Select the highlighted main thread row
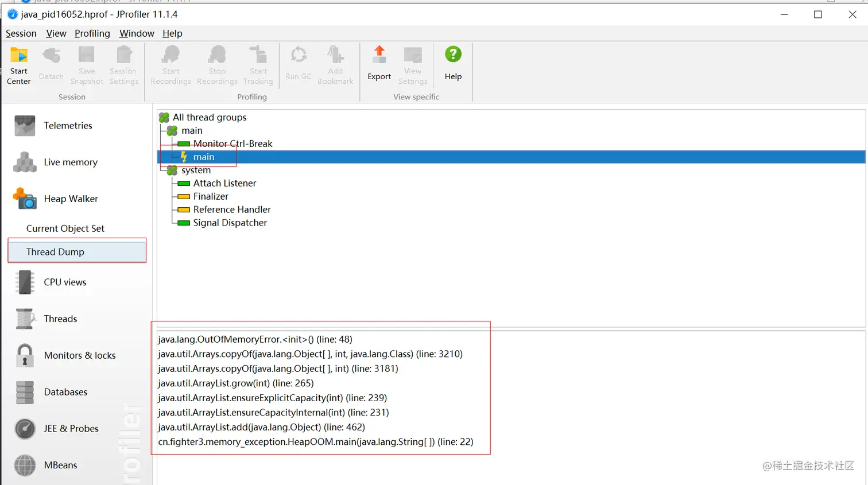 pyautogui.click(x=511, y=157)
